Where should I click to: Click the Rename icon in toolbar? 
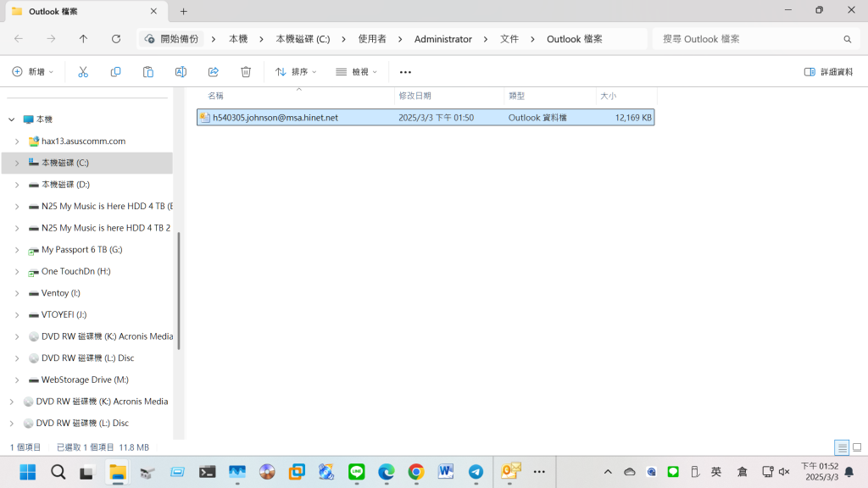181,72
